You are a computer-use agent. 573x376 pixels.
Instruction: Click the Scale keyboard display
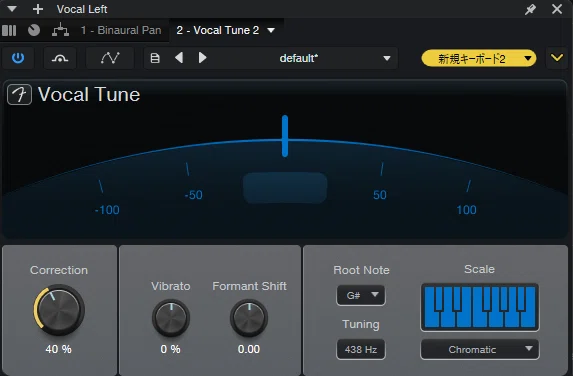(480, 307)
